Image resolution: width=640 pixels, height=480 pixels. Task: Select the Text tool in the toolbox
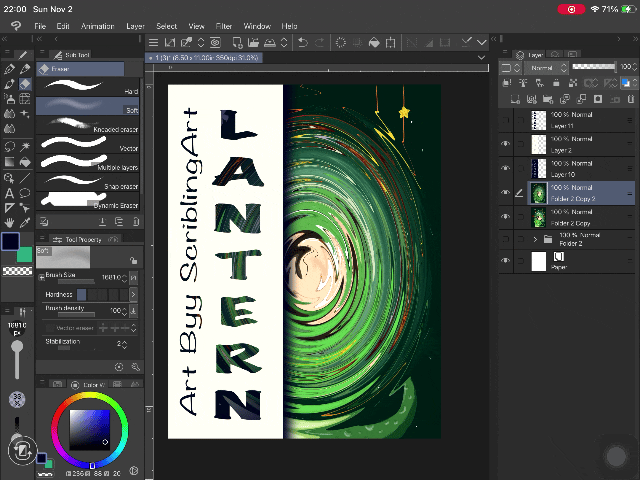point(9,193)
